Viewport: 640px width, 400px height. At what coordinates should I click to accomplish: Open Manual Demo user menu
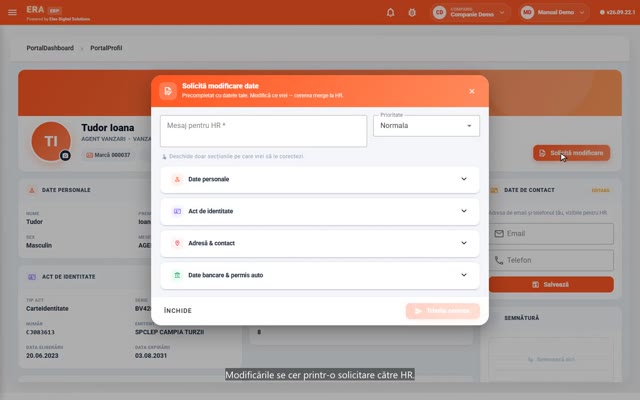click(x=554, y=12)
